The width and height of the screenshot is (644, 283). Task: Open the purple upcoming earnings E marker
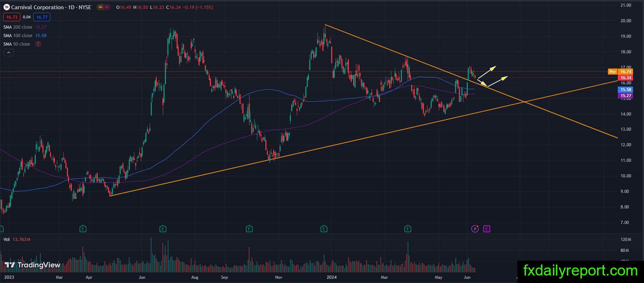click(x=487, y=229)
